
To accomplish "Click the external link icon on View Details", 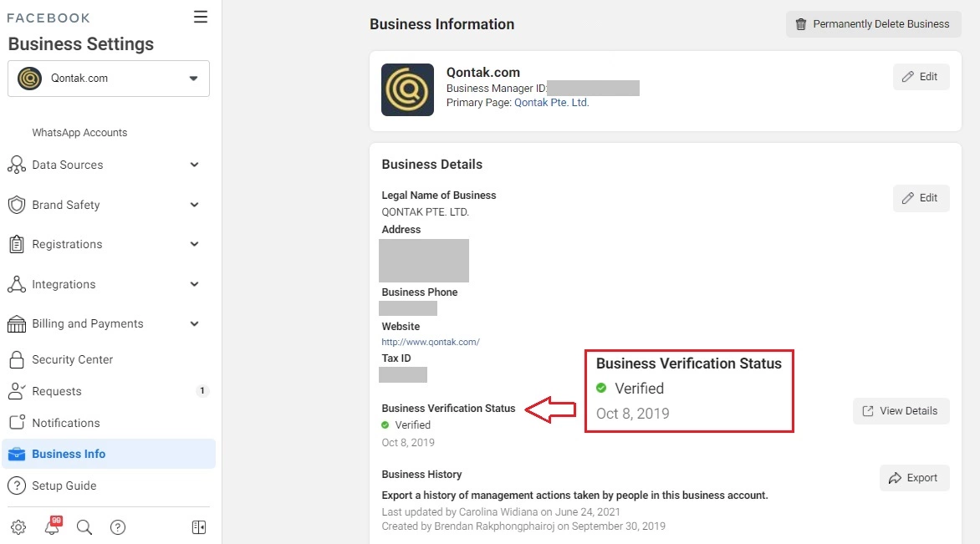I will coord(867,411).
